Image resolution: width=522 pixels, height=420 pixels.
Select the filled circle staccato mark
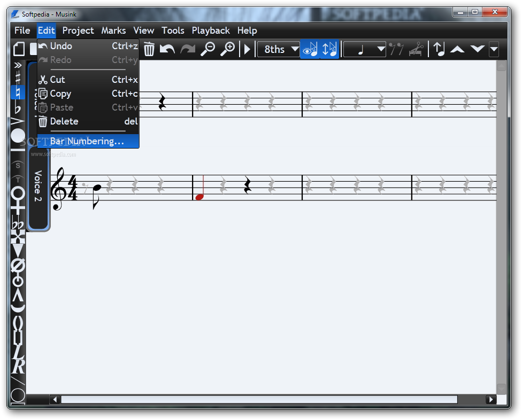tap(18, 136)
